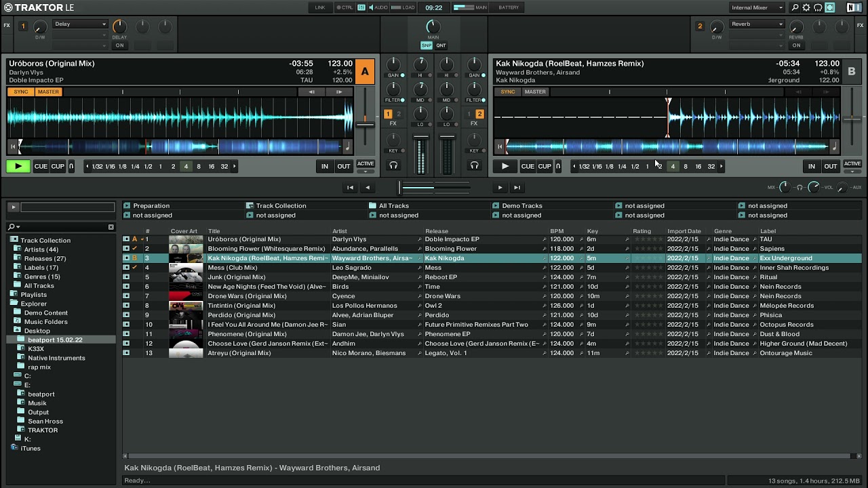The width and height of the screenshot is (868, 488).
Task: Select loop size 8 on Deck A
Action: tap(199, 166)
